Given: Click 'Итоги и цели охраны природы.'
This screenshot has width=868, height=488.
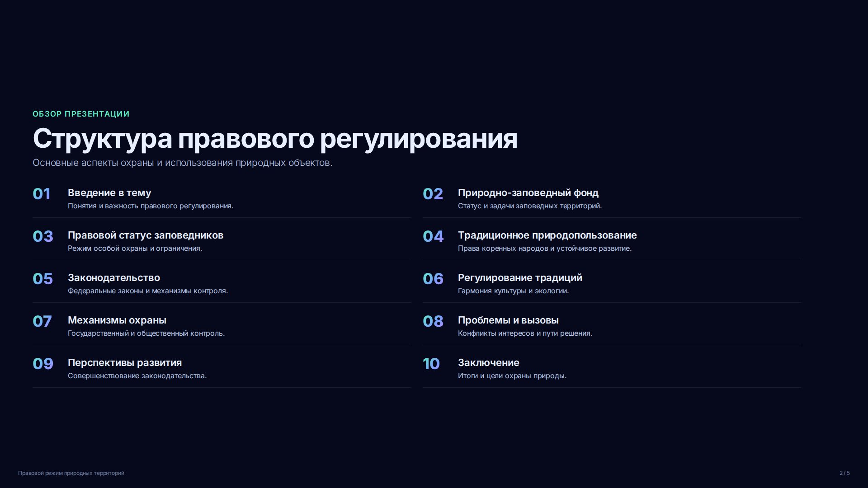Looking at the screenshot, I should 512,376.
